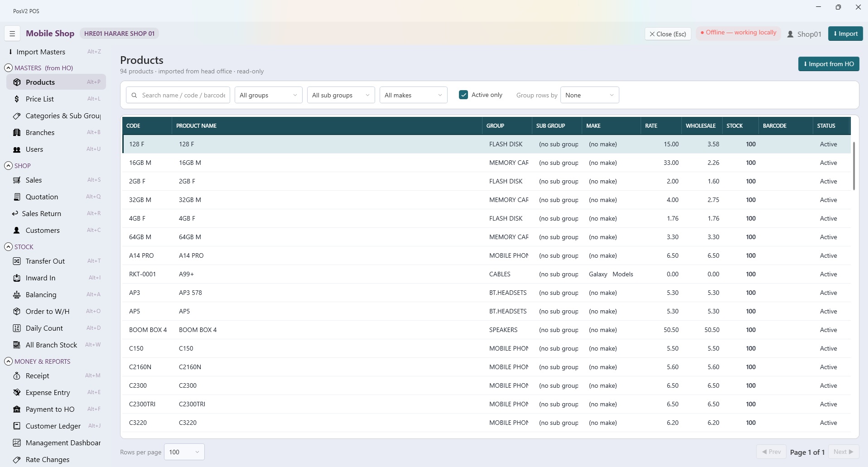Viewport: 868px width, 467px height.
Task: Open the All groups dropdown
Action: pyautogui.click(x=269, y=95)
